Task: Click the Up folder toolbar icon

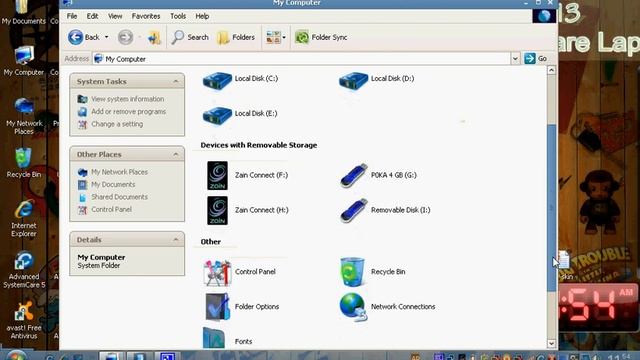Action: (x=154, y=37)
